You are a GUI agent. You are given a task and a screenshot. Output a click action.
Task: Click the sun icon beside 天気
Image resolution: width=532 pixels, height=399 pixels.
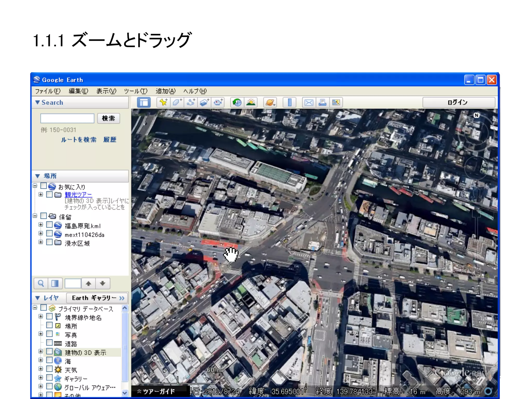coord(58,369)
